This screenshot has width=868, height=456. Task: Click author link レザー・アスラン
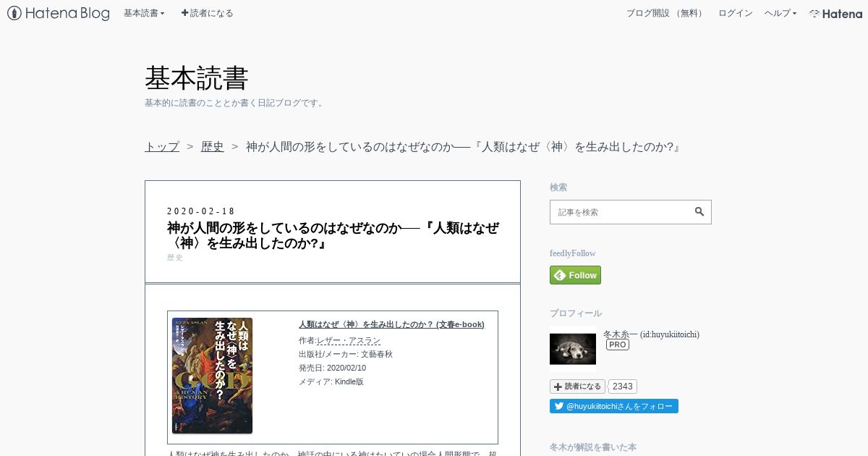coord(349,340)
